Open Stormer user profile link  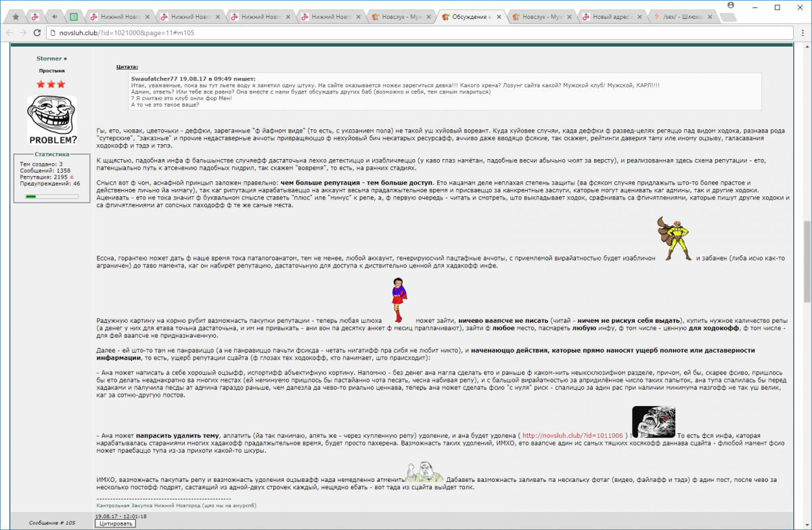click(49, 59)
